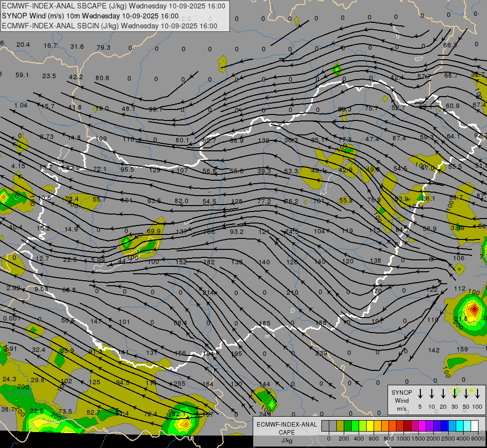Pick the deep blue swatch left of 2500
The height and width of the screenshot is (448, 487).
coord(445,426)
